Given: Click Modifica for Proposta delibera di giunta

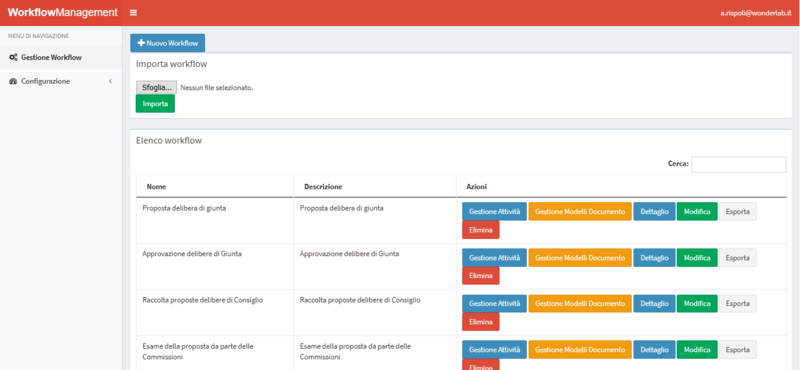Looking at the screenshot, I should 697,211.
